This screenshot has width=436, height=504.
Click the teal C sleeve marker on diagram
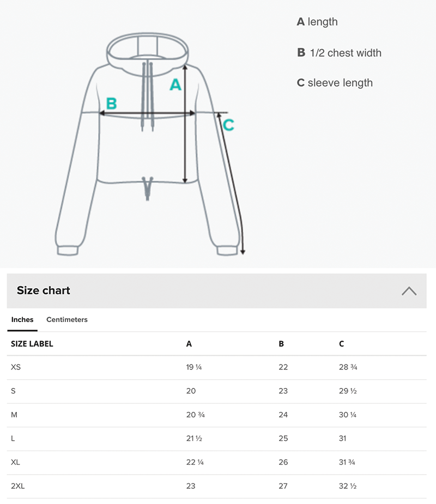click(x=228, y=125)
